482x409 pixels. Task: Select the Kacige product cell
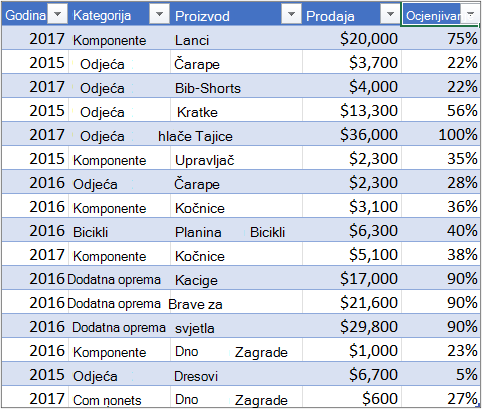[x=236, y=278]
